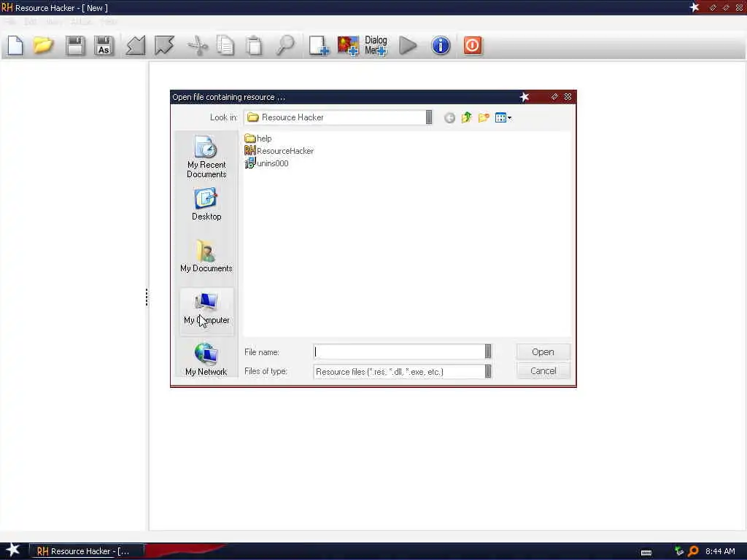
Task: Click the red power exit icon
Action: point(473,46)
